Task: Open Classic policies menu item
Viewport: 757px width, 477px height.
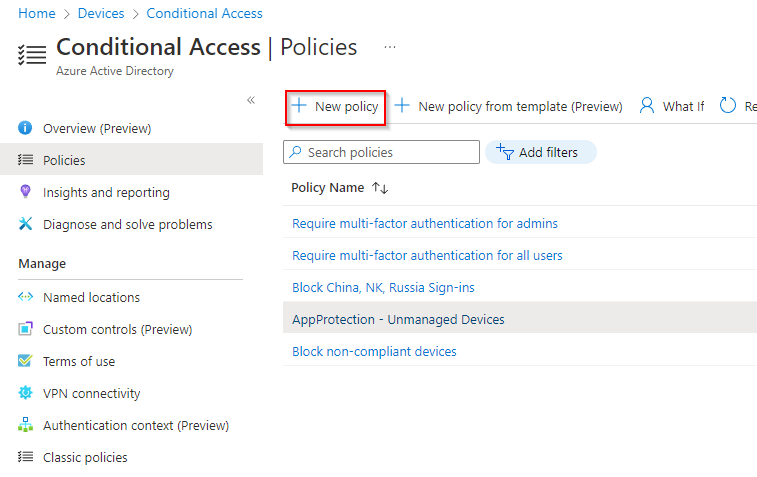Action: coord(85,457)
